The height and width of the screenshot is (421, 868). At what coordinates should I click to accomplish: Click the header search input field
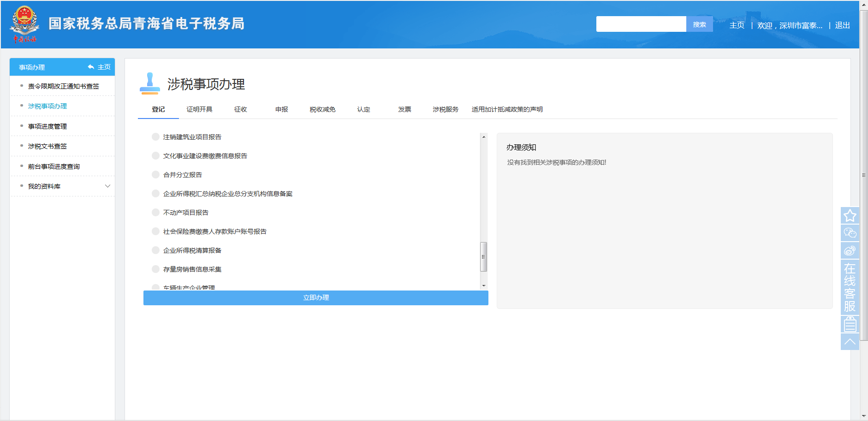coord(641,24)
